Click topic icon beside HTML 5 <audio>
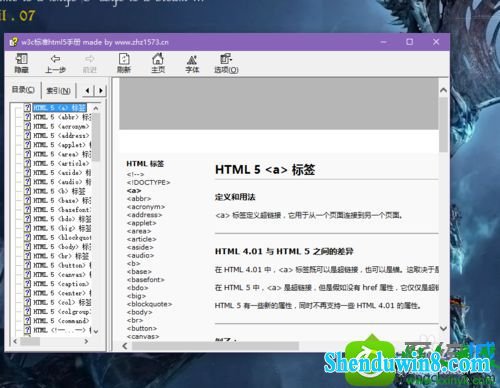The image size is (500, 388). coord(28,182)
